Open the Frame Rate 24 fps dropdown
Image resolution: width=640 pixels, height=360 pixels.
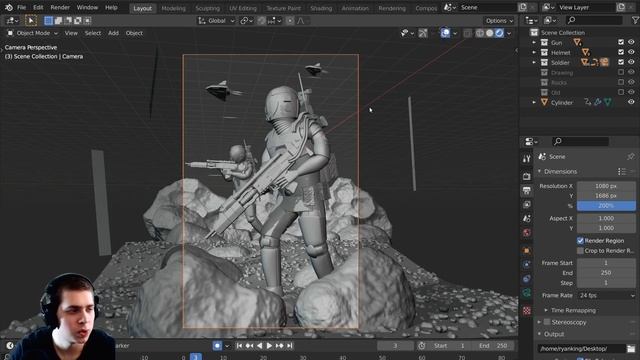click(x=607, y=295)
